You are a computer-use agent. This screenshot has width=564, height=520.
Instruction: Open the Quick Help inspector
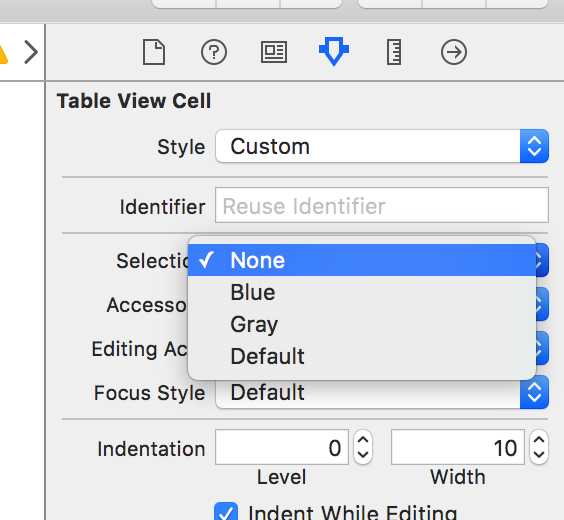pyautogui.click(x=214, y=53)
